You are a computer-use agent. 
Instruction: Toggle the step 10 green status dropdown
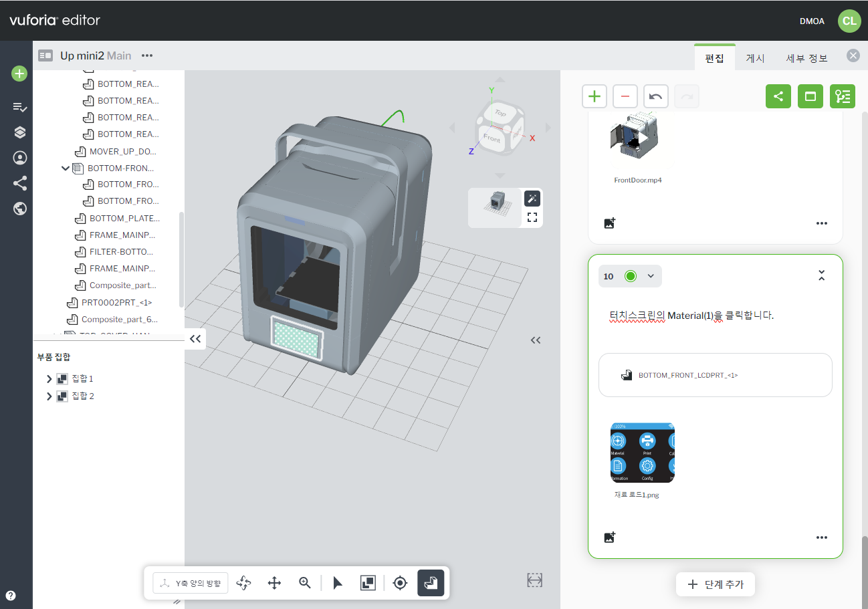tap(650, 276)
